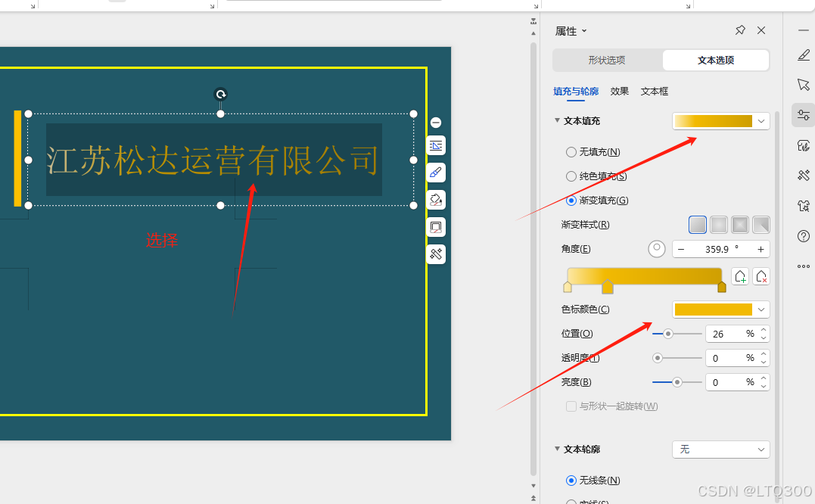
Task: Click the 透明度 slider handle
Action: pyautogui.click(x=658, y=358)
